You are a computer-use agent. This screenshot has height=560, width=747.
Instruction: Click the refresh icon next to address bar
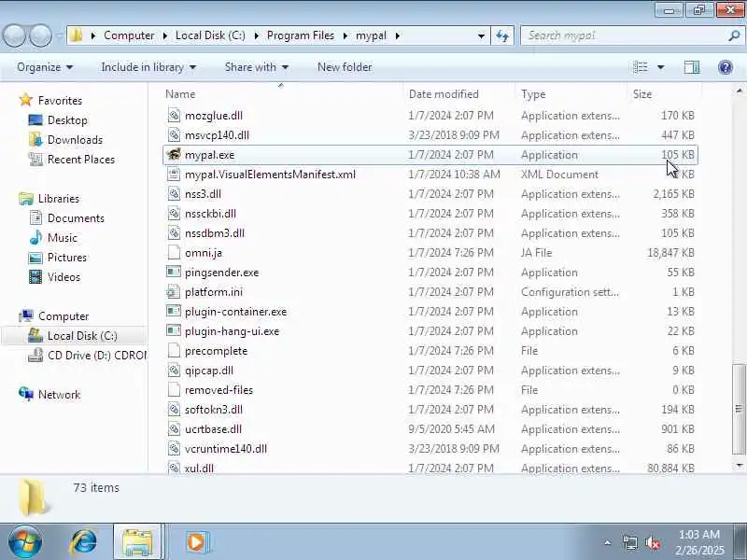point(502,35)
